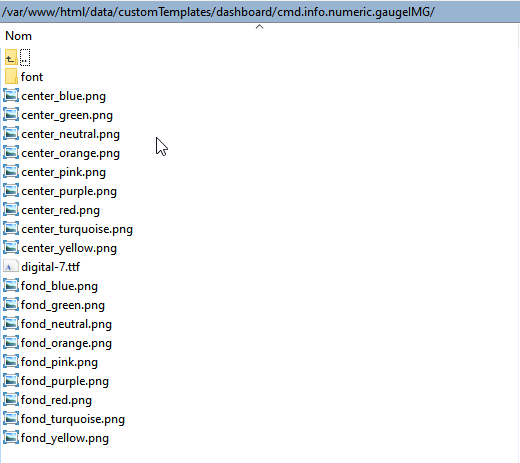Select file name center_red.png

pyautogui.click(x=60, y=210)
